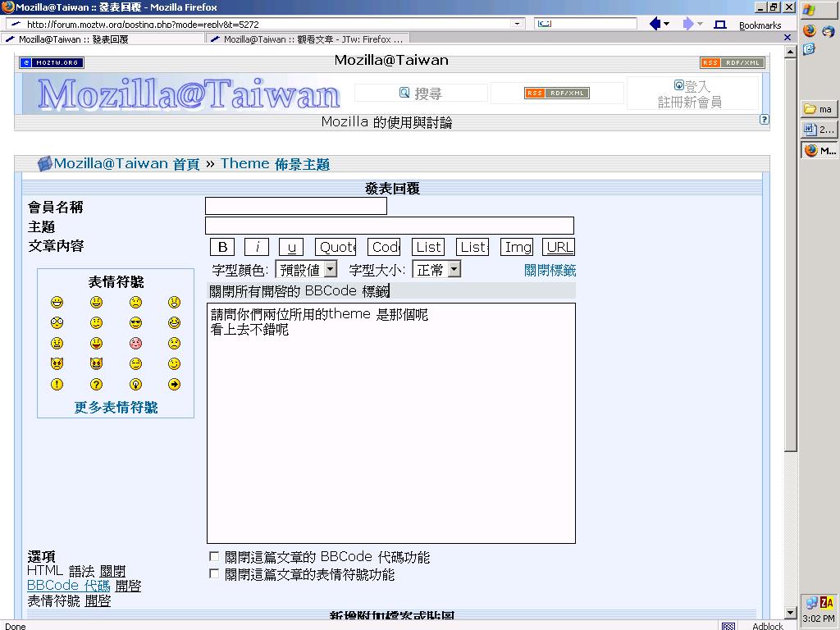This screenshot has height=630, width=840.
Task: Go to Mozilla@Taiwan 首頁 breadcrumb link
Action: [126, 164]
